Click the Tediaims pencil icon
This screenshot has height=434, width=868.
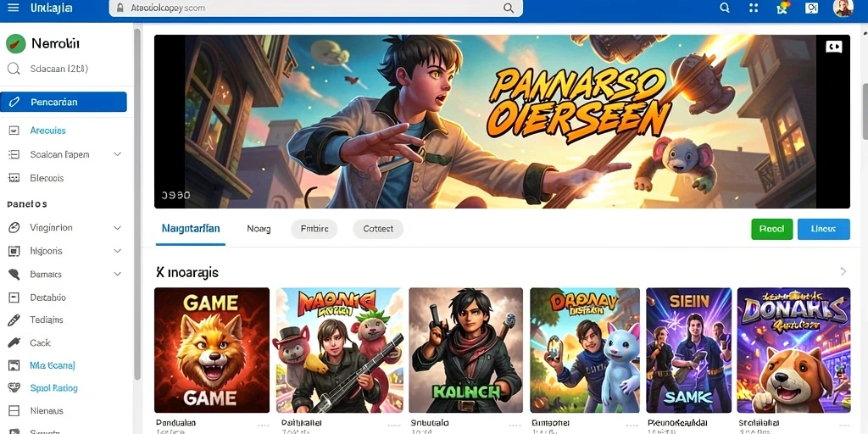point(14,320)
